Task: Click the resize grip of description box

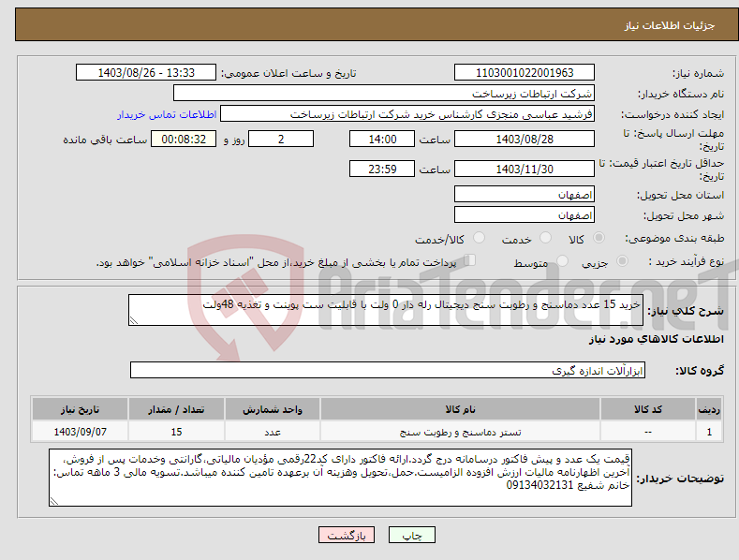Action: point(134,320)
